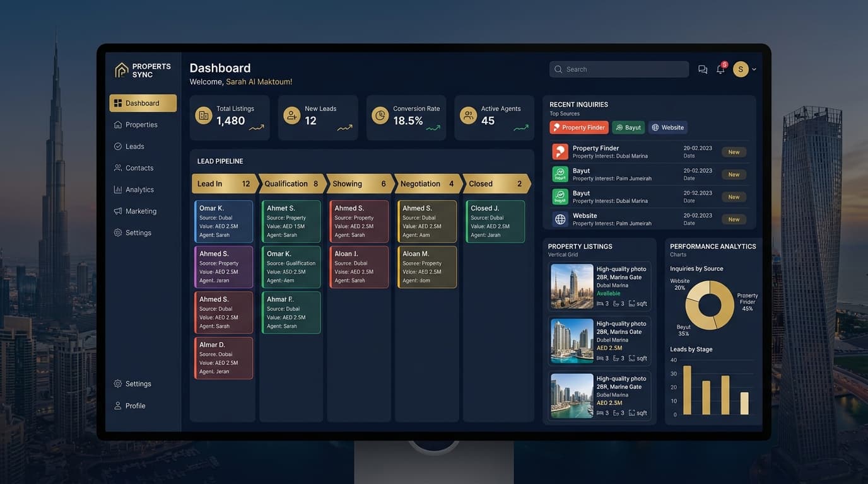868x484 pixels.
Task: Select Contacts in the sidebar
Action: coord(134,168)
